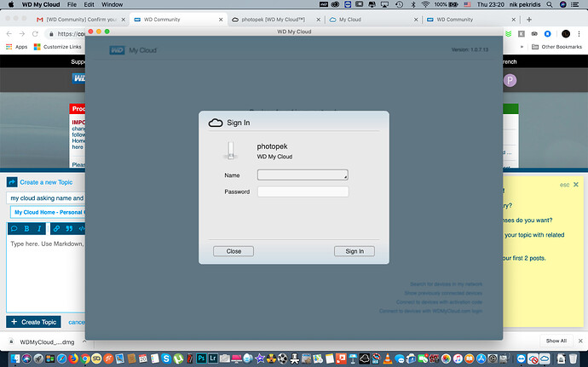588x367 pixels.
Task: Click 'Connect to devices with activation code' link
Action: tap(439, 302)
